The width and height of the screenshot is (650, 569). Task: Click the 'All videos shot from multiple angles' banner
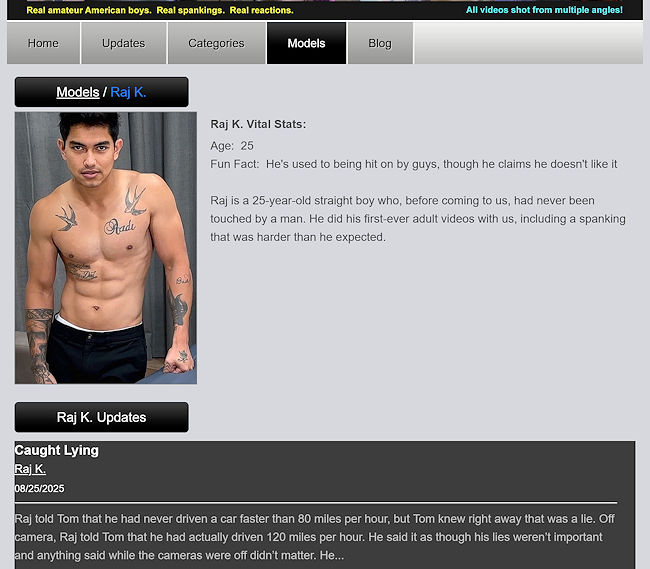544,10
